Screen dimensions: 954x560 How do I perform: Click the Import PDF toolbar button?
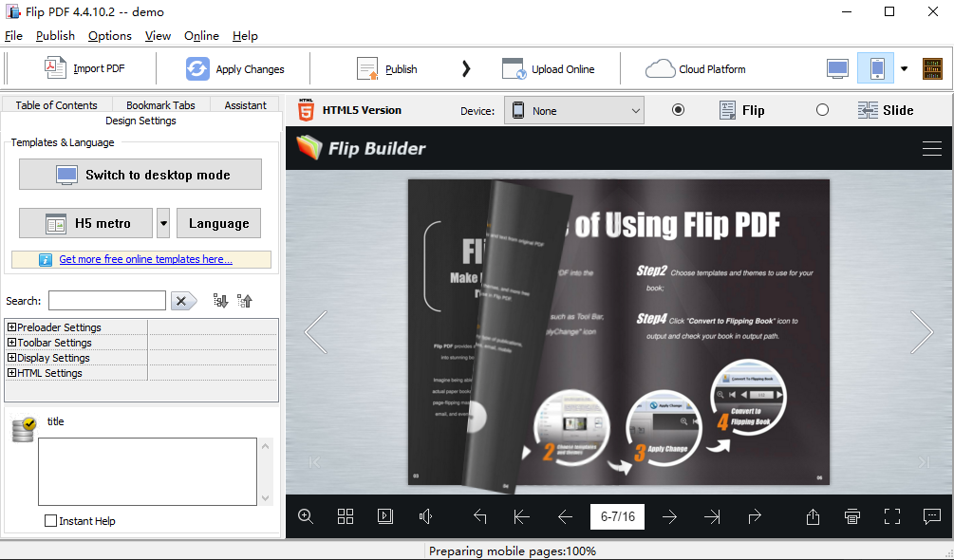(x=84, y=68)
